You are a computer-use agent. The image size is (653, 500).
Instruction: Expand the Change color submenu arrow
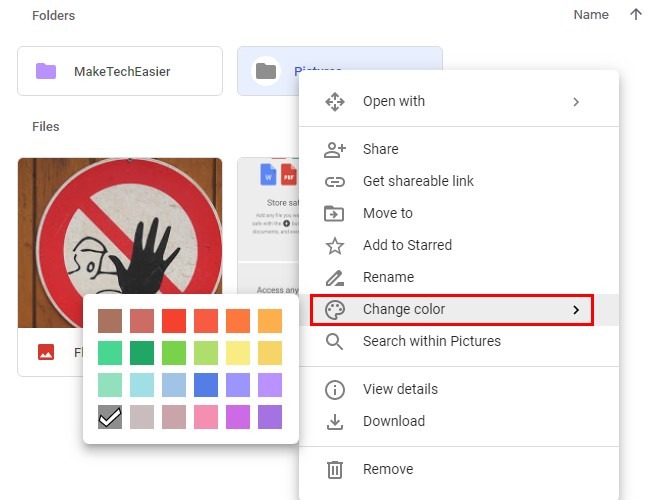tap(576, 310)
